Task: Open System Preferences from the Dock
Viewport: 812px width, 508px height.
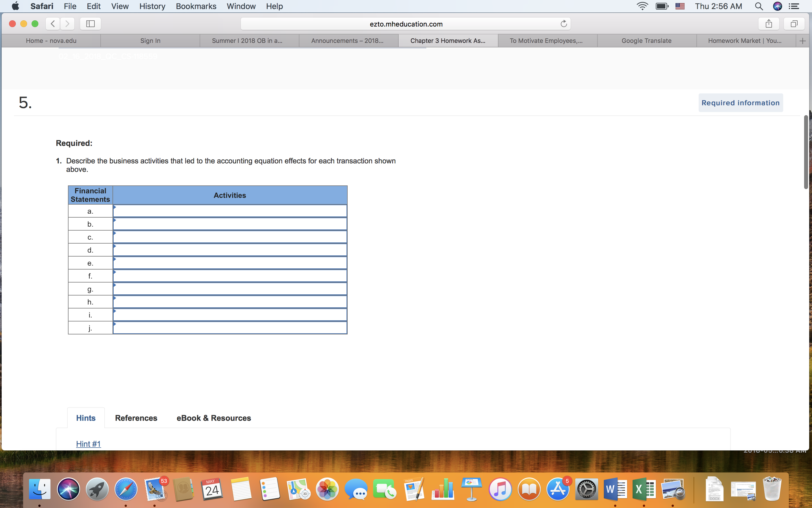Action: point(586,489)
